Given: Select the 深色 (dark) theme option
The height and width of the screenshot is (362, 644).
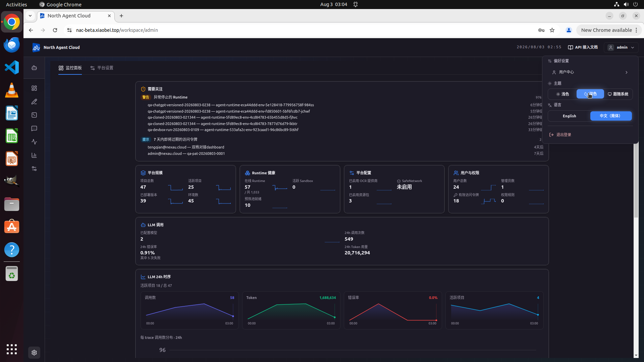Looking at the screenshot, I should point(590,94).
